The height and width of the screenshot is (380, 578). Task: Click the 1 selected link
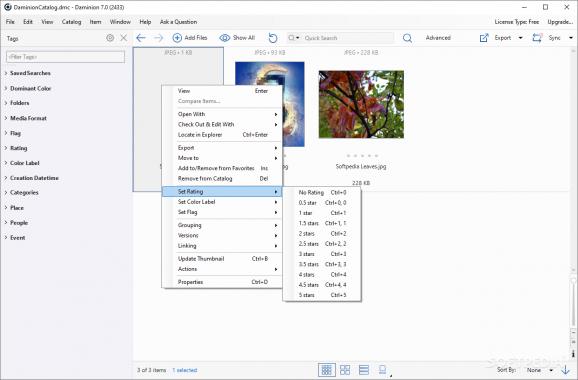(x=185, y=370)
